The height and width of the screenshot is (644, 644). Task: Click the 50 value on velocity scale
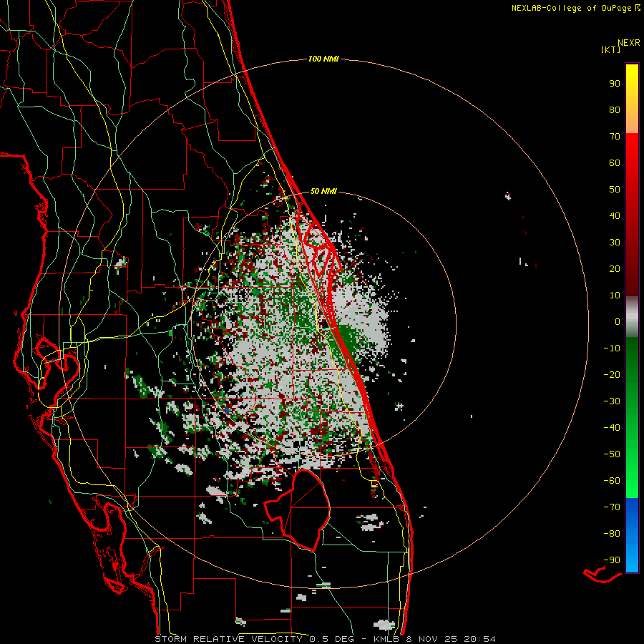[615, 190]
